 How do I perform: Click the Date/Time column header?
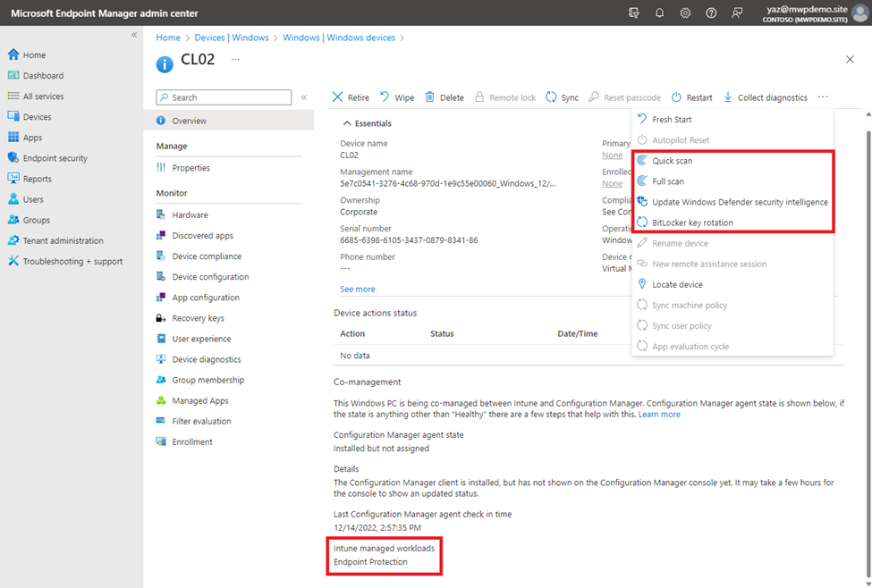(x=577, y=333)
